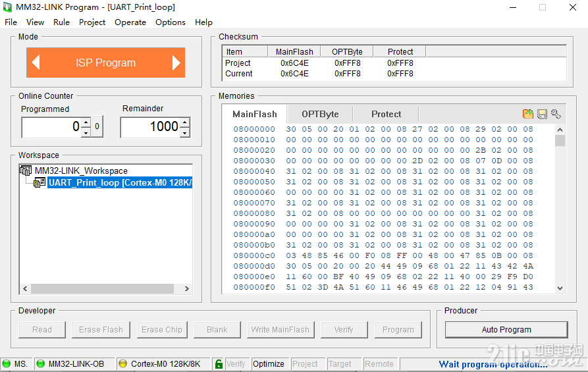Click the Item column header in Checksum
This screenshot has width=588, height=372.
point(245,52)
